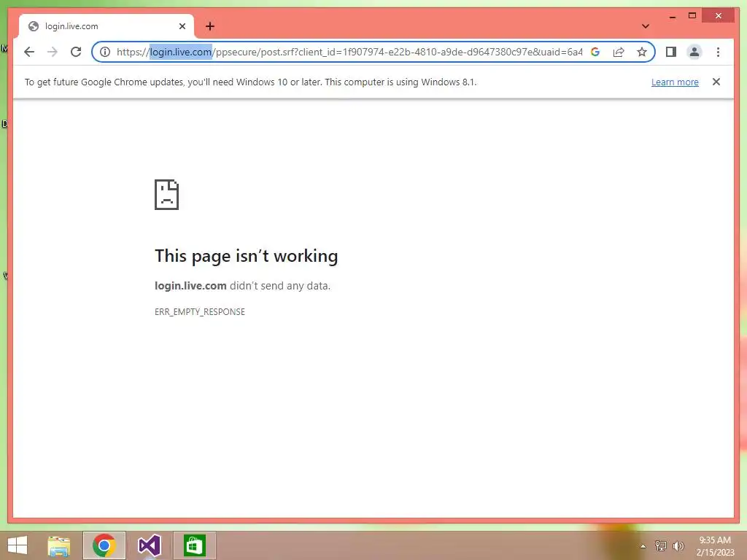Switch to Chrome in the taskbar
This screenshot has width=747, height=560.
tap(104, 545)
